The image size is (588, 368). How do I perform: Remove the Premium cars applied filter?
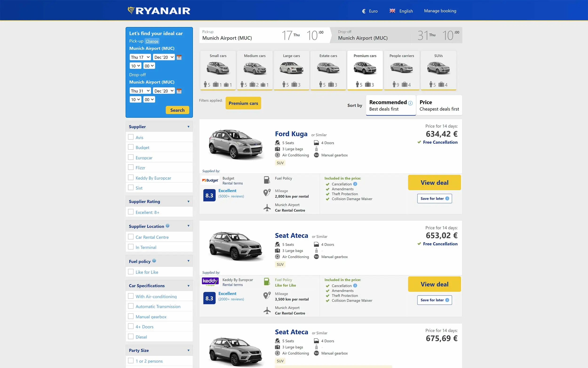243,103
